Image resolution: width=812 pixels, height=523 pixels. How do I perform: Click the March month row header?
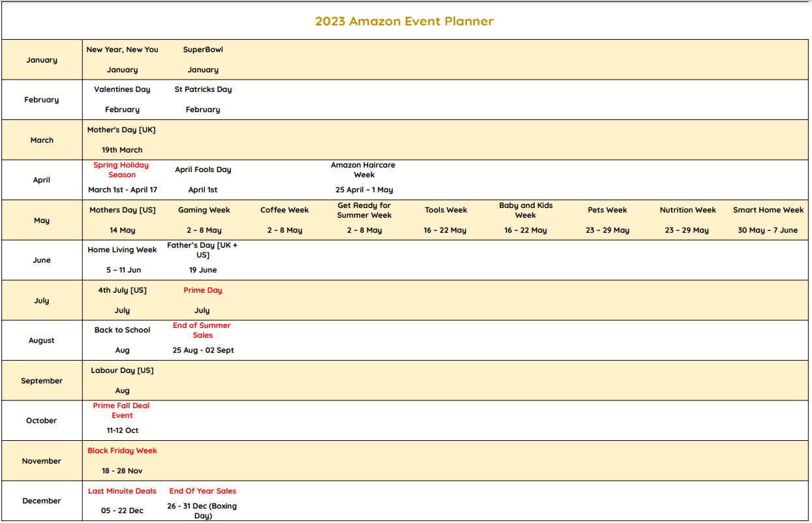pos(42,140)
